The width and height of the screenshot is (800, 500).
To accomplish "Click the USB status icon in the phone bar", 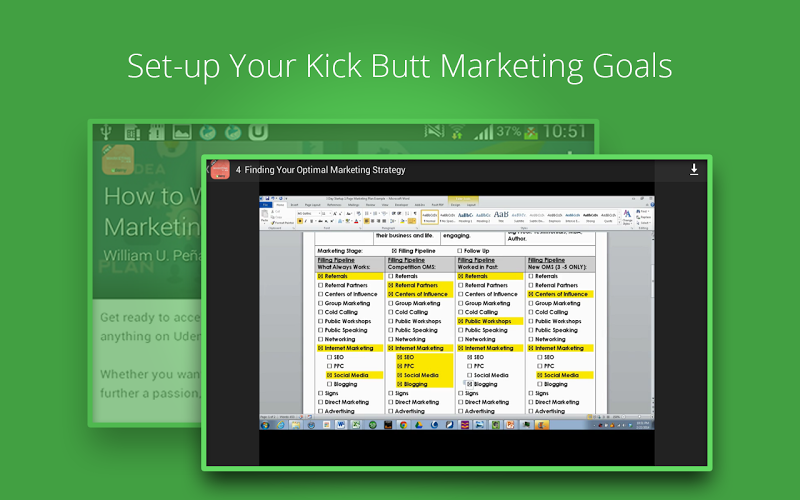I will 107,132.
